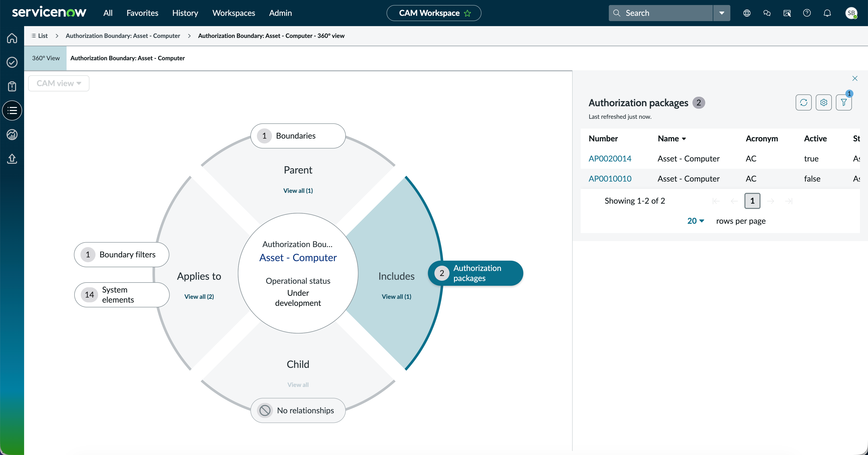The image size is (868, 455).
Task: Sort by the Acronym column header
Action: 762,139
